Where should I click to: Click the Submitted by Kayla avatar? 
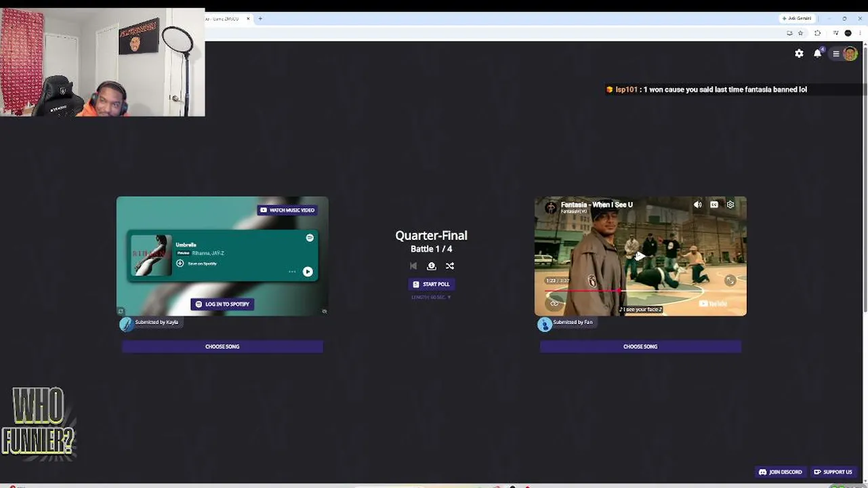pos(126,324)
